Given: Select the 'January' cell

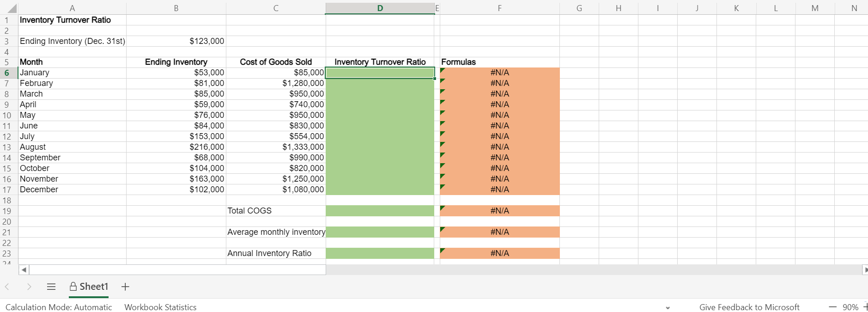Looking at the screenshot, I should tap(72, 73).
